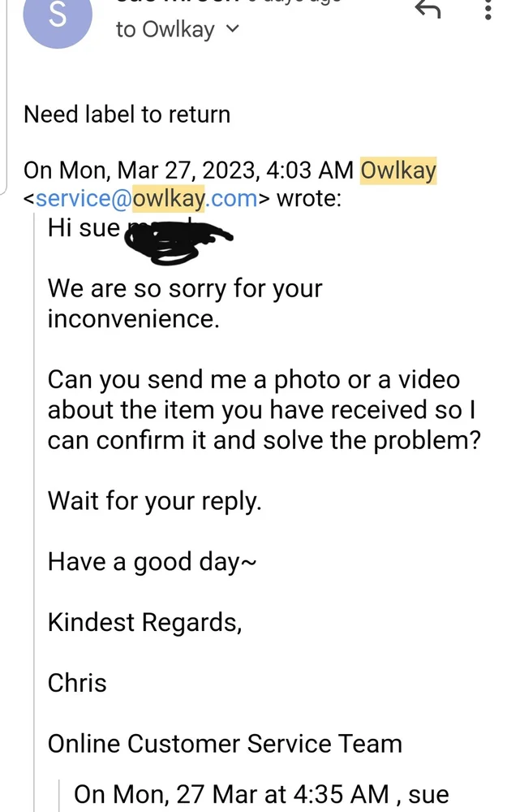The width and height of the screenshot is (520, 812).
Task: Tap the highlighted Owlkay sender name
Action: (x=398, y=171)
